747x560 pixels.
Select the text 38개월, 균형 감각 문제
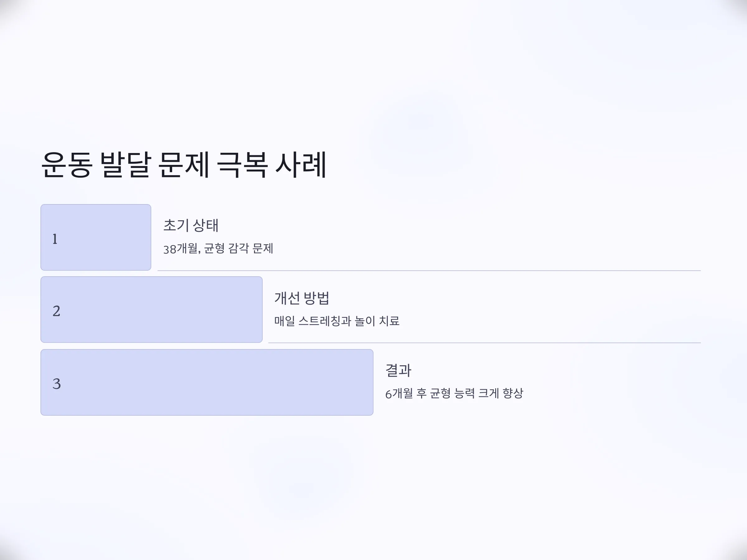pyautogui.click(x=218, y=249)
